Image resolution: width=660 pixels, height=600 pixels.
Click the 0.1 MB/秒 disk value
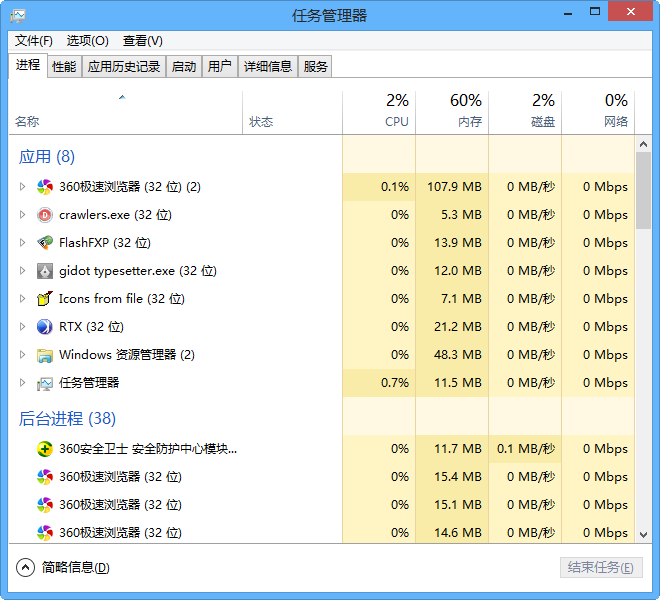pos(526,449)
